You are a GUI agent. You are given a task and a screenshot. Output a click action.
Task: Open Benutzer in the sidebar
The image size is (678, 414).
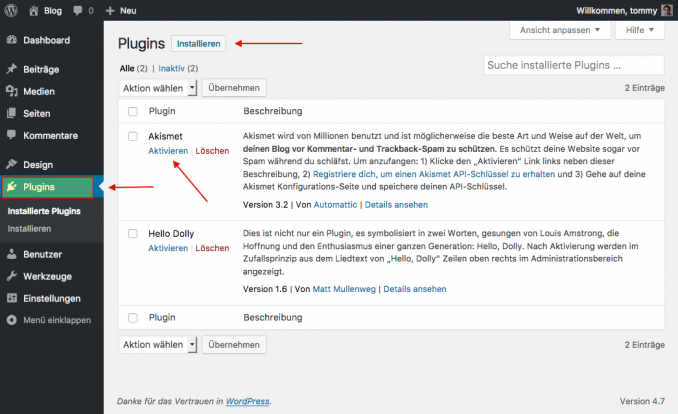pos(42,254)
